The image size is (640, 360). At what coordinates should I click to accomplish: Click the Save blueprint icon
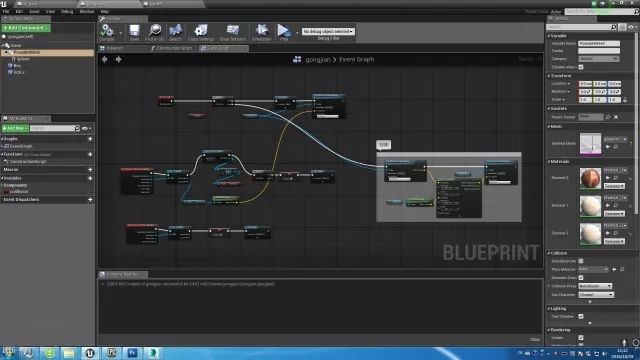[x=134, y=32]
